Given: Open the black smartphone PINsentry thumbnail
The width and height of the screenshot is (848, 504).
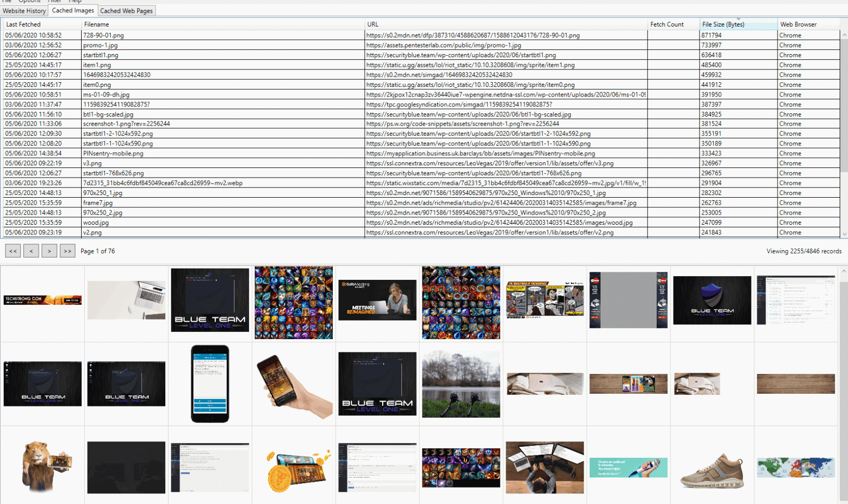Looking at the screenshot, I should tap(210, 384).
